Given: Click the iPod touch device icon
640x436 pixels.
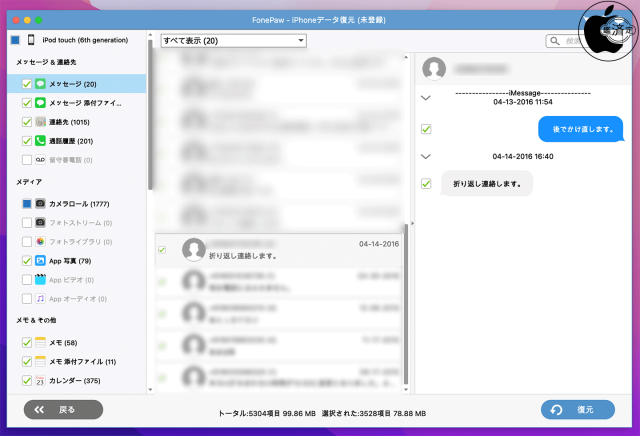Looking at the screenshot, I should [31, 40].
